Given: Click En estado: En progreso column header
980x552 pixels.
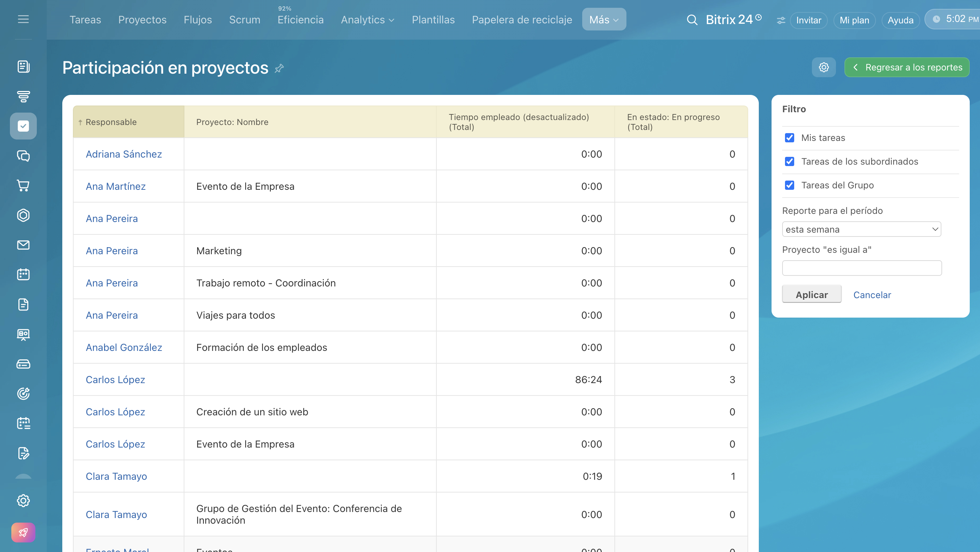Looking at the screenshot, I should pos(681,122).
